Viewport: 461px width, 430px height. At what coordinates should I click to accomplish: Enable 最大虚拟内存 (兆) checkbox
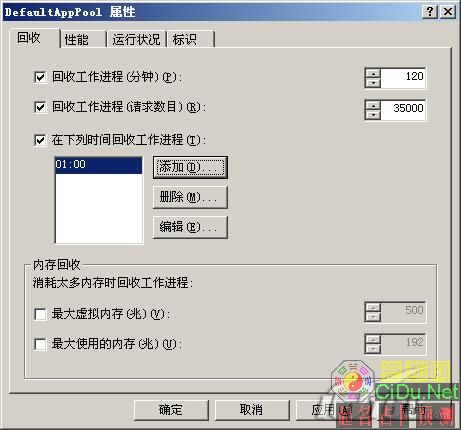(x=40, y=314)
